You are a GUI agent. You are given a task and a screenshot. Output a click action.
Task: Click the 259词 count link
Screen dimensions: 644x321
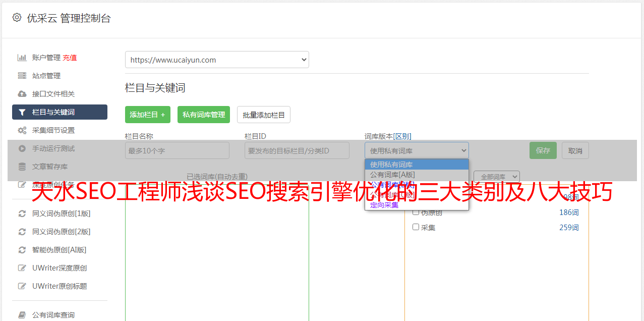(x=569, y=228)
